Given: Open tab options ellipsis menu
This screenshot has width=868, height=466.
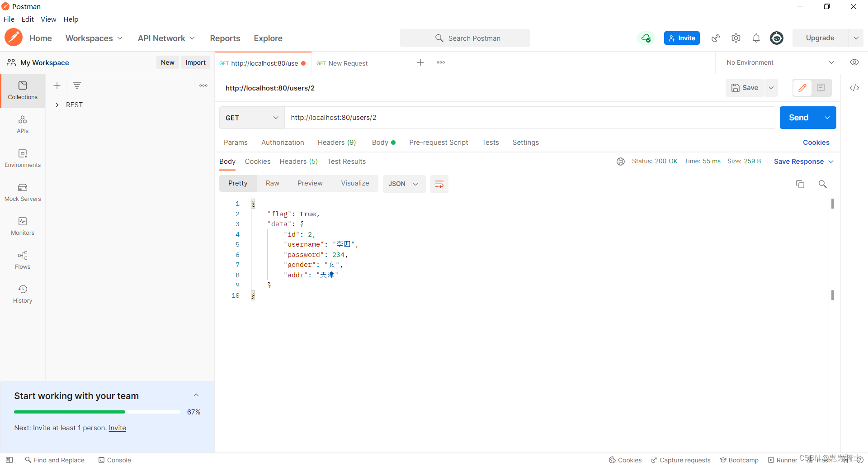Looking at the screenshot, I should point(441,62).
